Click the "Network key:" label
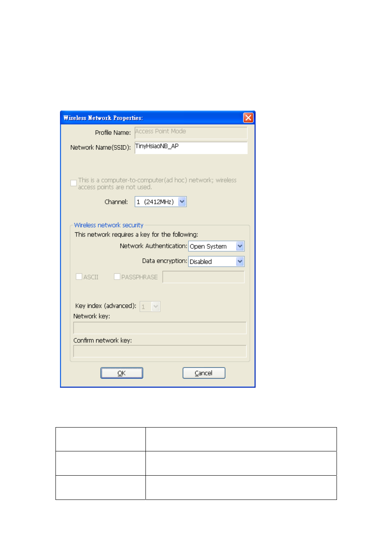The height and width of the screenshot is (555, 392). tap(92, 316)
